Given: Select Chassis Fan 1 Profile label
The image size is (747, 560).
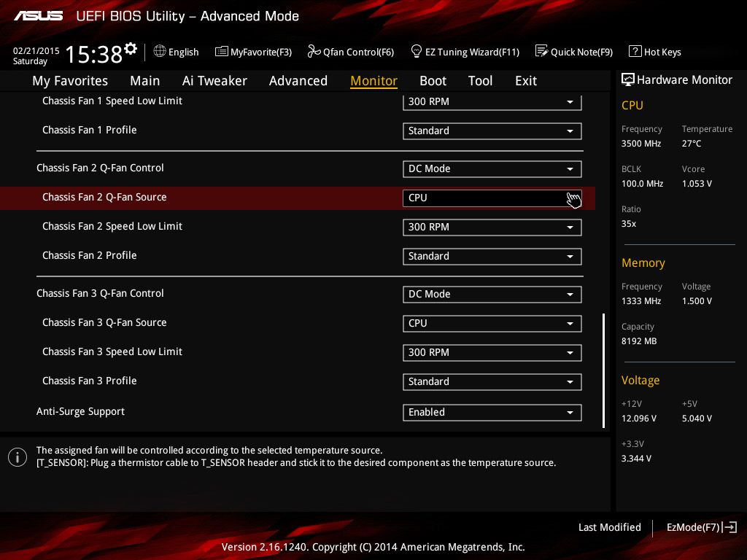Looking at the screenshot, I should 90,130.
